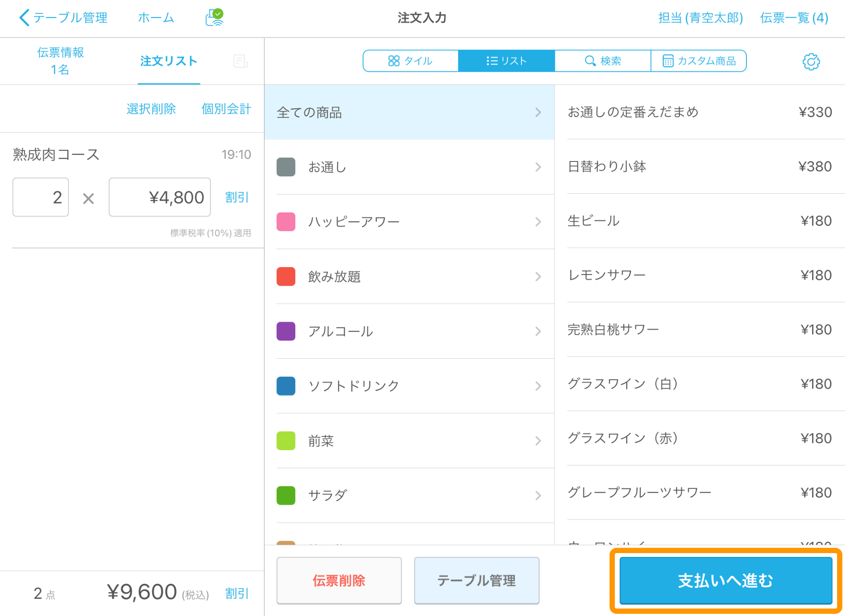Viewport: 845px width, 616px height.
Task: Expand the 飲み放題 category
Action: point(409,277)
